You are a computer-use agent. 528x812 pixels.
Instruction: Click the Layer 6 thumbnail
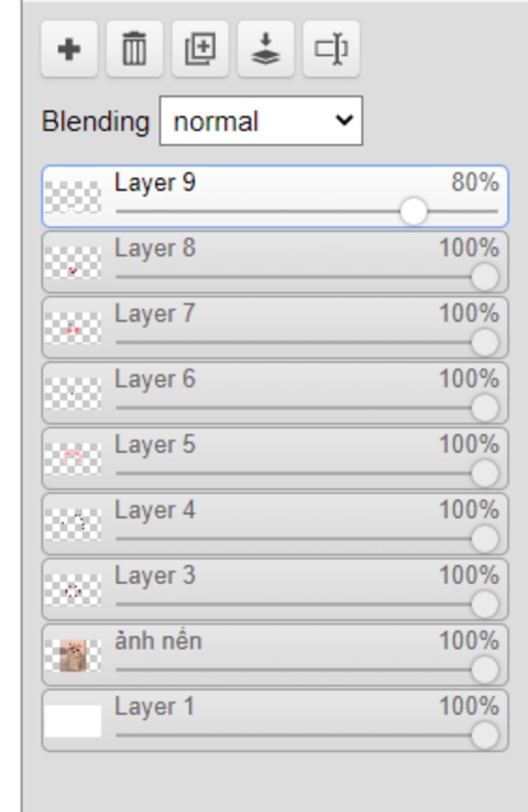click(x=73, y=394)
